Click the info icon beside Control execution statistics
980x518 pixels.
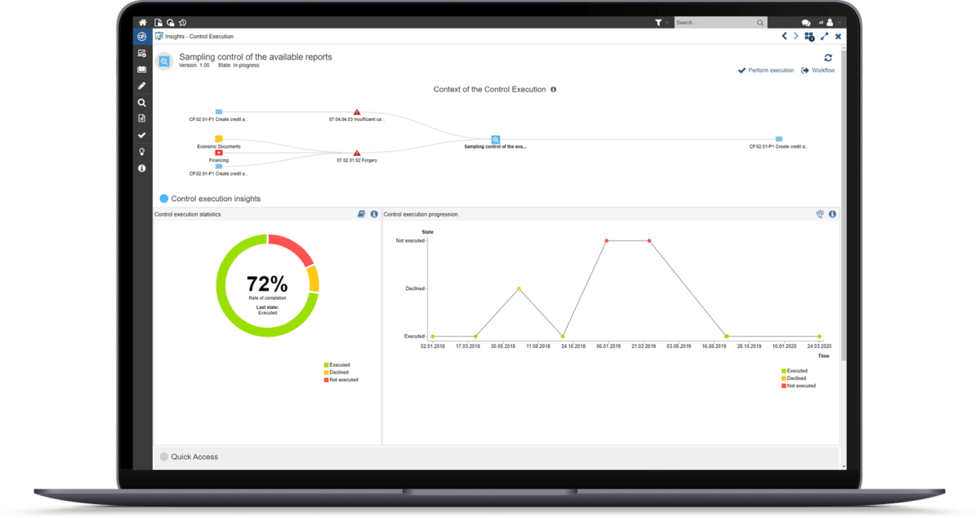(374, 214)
